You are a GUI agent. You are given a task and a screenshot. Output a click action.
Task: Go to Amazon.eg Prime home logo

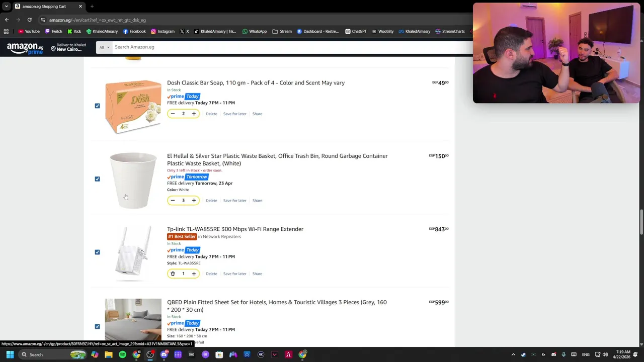click(x=25, y=48)
